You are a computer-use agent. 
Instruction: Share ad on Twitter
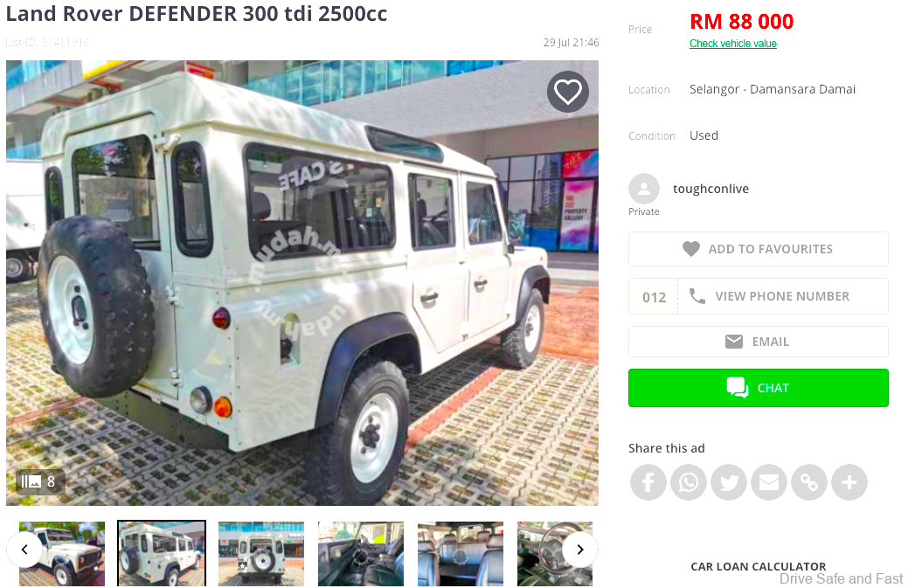tap(729, 482)
